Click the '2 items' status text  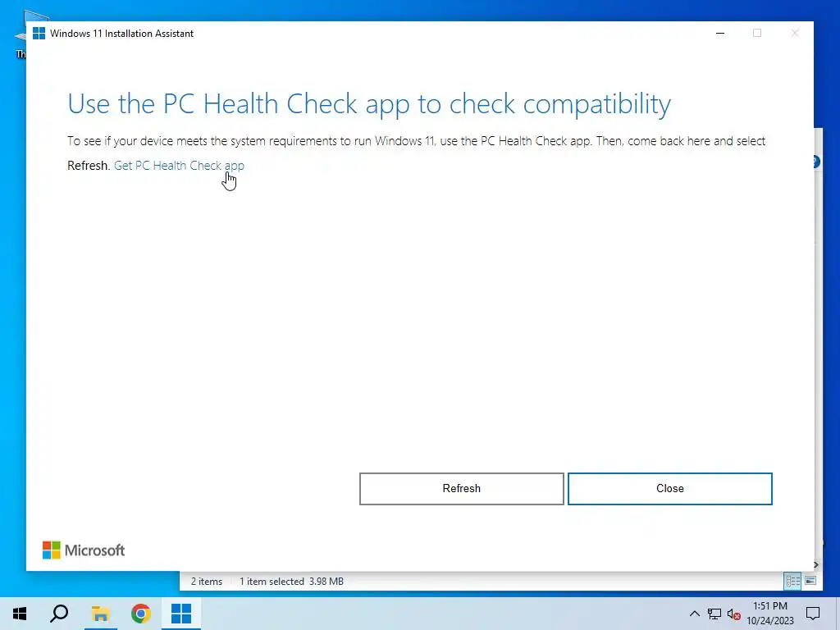coord(206,582)
